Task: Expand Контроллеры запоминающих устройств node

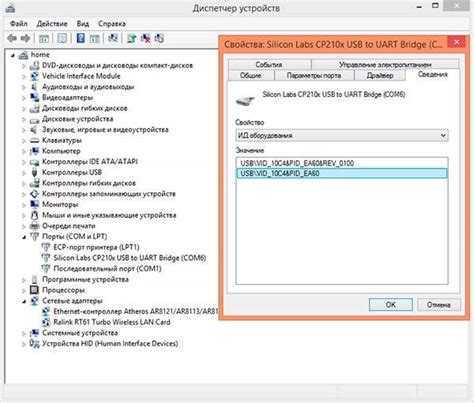Action: tap(24, 194)
